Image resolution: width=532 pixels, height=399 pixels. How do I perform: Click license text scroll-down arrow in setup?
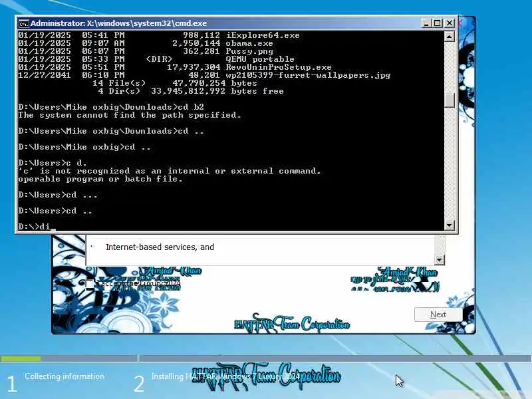(x=439, y=260)
